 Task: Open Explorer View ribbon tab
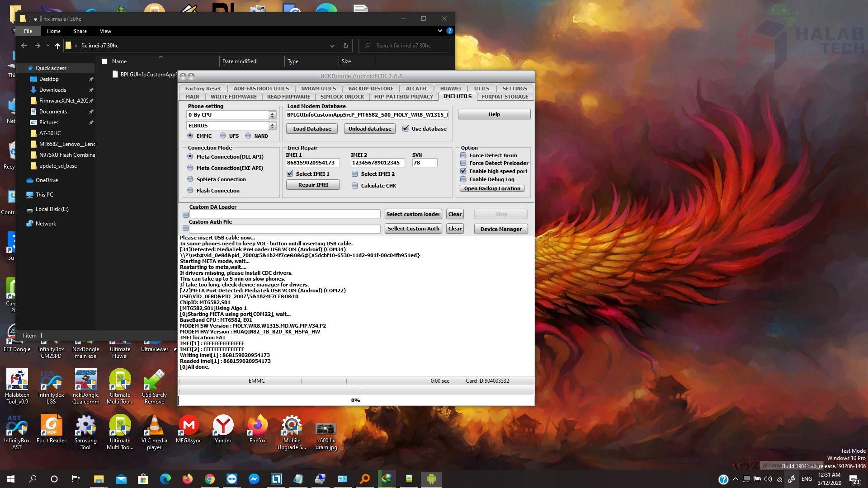105,31
